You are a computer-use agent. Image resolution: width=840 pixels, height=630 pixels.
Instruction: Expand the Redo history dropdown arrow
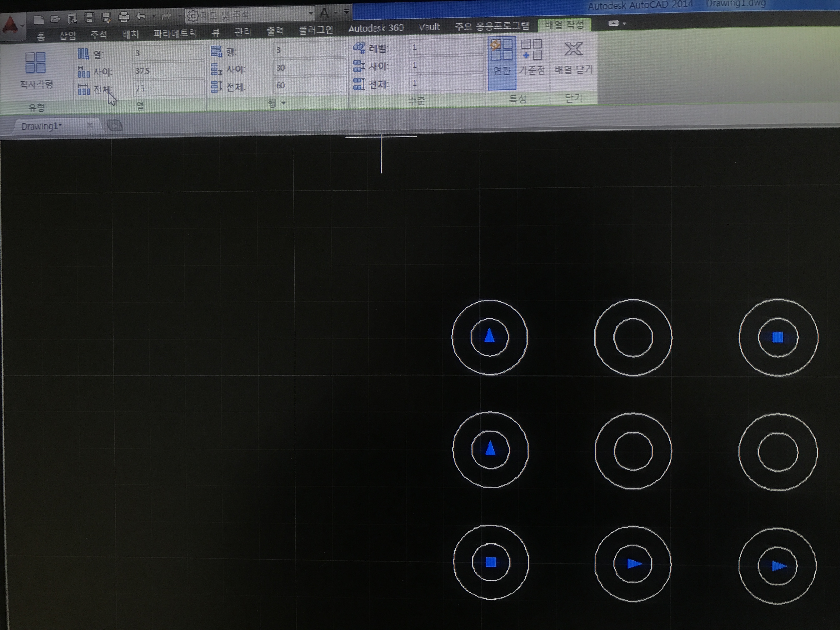(x=179, y=16)
